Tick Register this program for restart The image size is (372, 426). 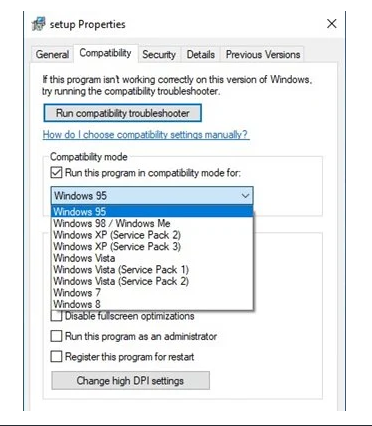[56, 356]
